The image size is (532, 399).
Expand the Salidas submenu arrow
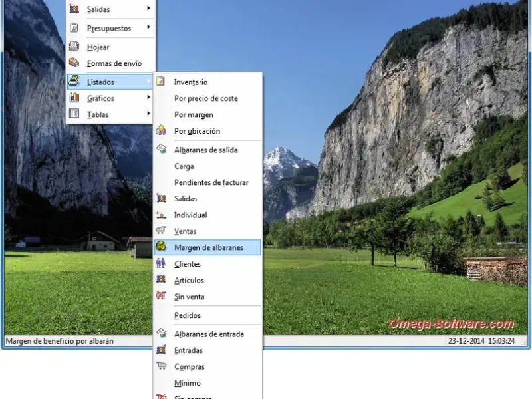(148, 8)
